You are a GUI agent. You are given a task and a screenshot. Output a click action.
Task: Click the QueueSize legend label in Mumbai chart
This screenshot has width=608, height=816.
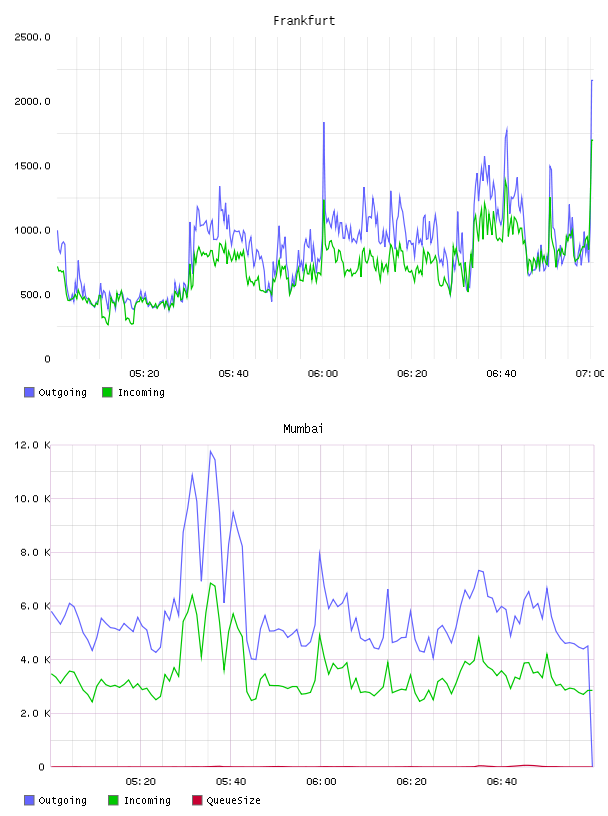click(x=233, y=800)
